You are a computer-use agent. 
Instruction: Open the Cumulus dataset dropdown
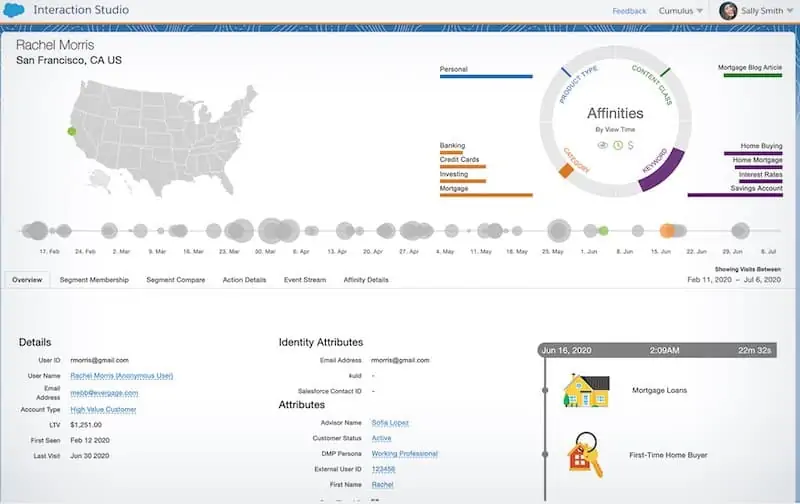coord(680,11)
